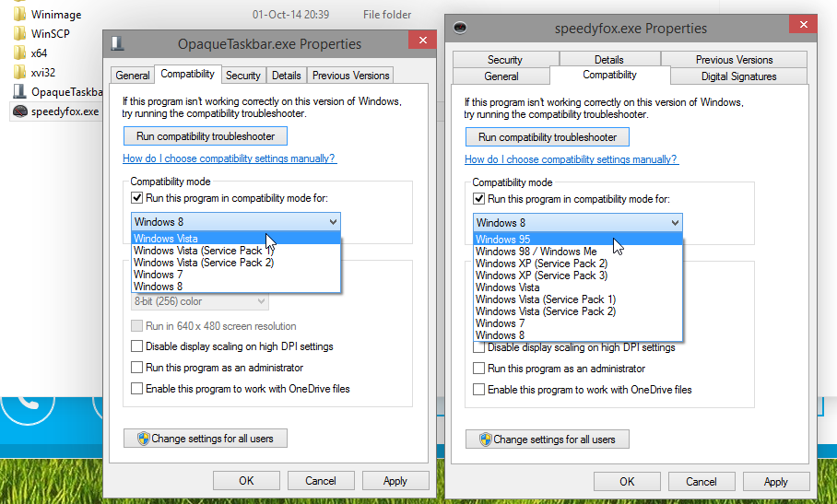
Task: Uncheck compatibility mode checkbox in OpaqueTaskbar window
Action: (136, 198)
